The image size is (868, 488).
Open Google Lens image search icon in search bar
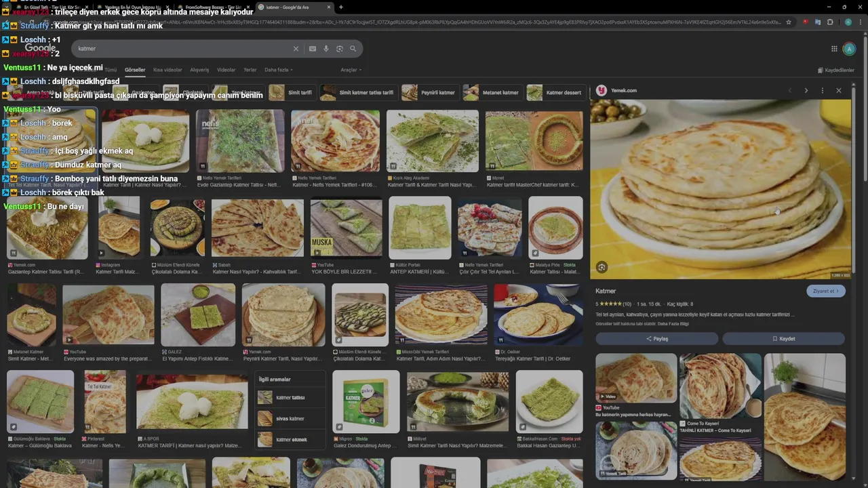340,49
